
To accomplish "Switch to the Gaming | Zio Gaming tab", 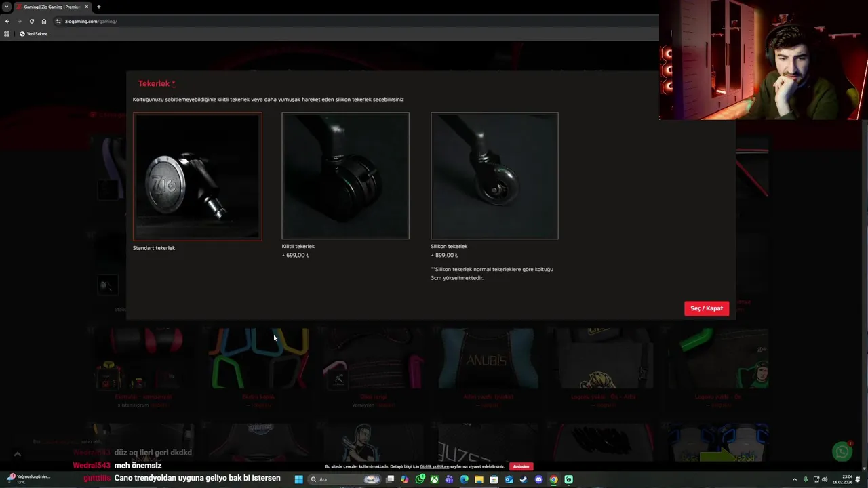I will tap(52, 7).
